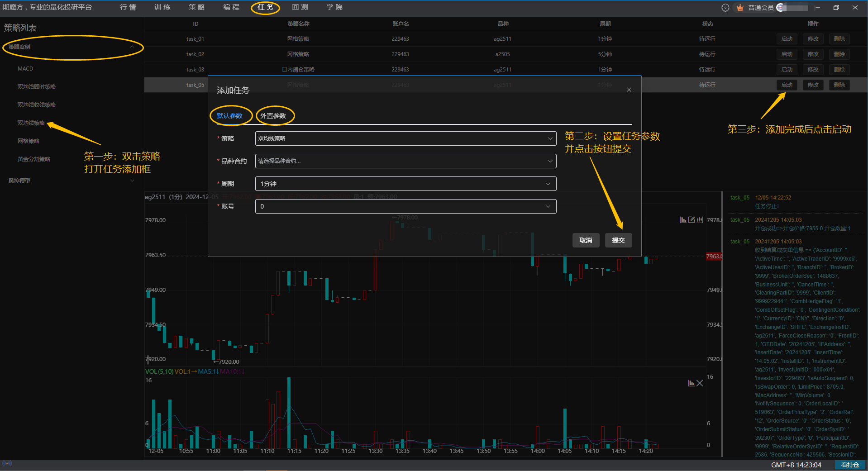Open settings gear in title bar

pyautogui.click(x=725, y=8)
